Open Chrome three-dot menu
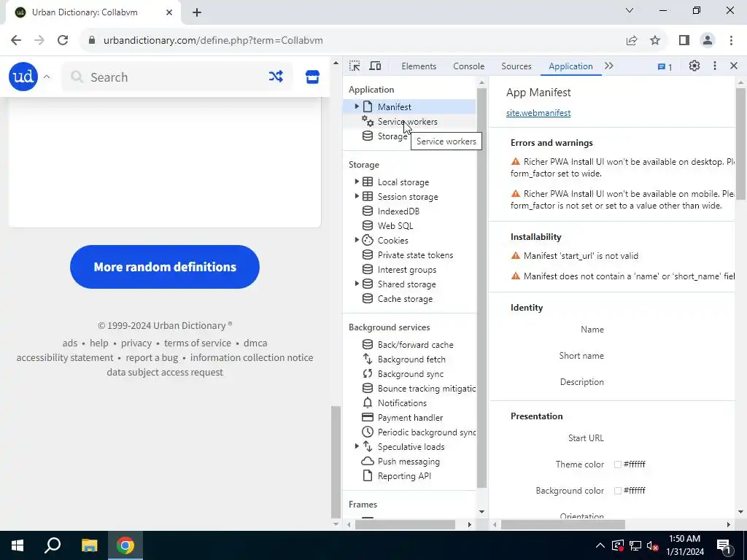747x560 pixels. click(731, 41)
